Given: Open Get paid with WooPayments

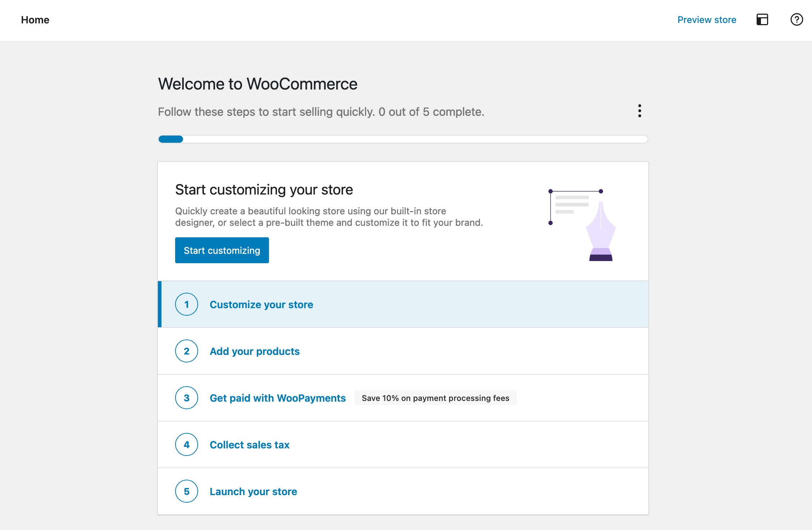Looking at the screenshot, I should 278,398.
